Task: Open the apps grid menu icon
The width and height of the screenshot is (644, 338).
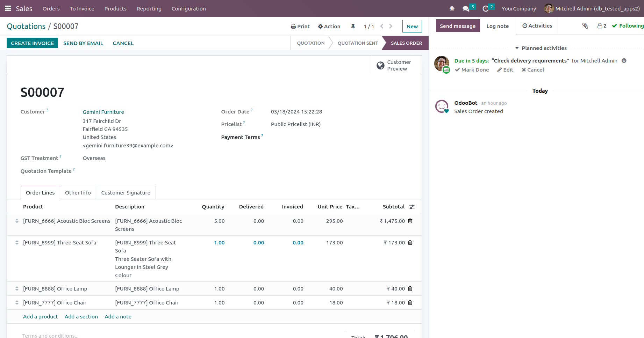Action: coord(8,8)
